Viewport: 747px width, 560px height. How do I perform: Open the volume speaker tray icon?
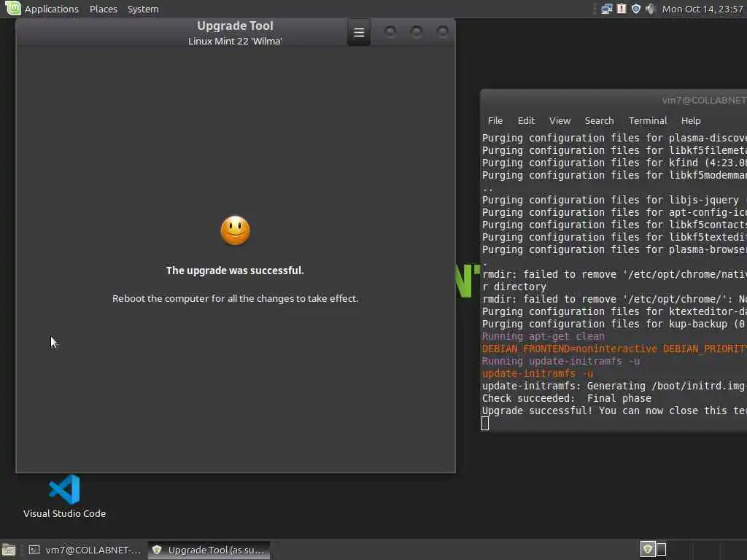(650, 9)
